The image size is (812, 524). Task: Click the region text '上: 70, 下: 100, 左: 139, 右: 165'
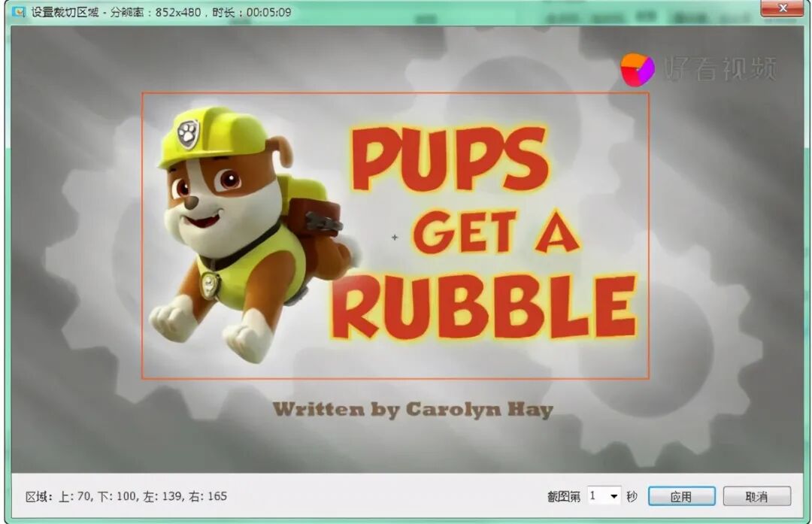(x=142, y=496)
